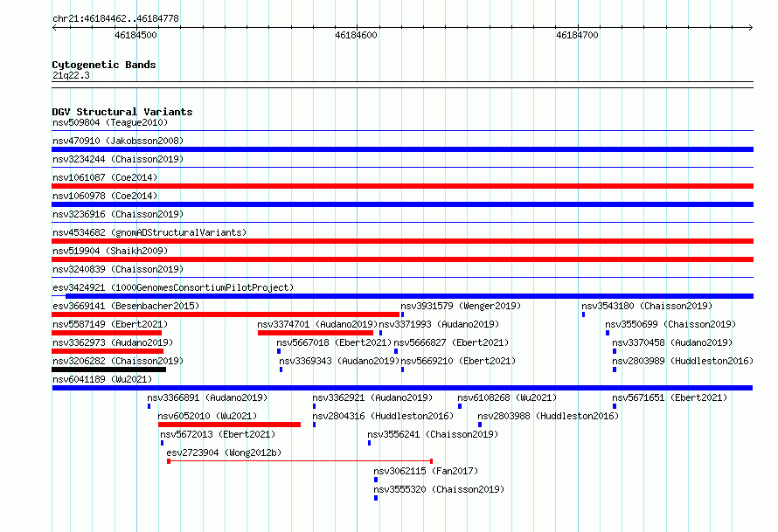This screenshot has height=532, width=778.
Task: Click the nsv509804 (Teague2010) variant label
Action: click(110, 122)
